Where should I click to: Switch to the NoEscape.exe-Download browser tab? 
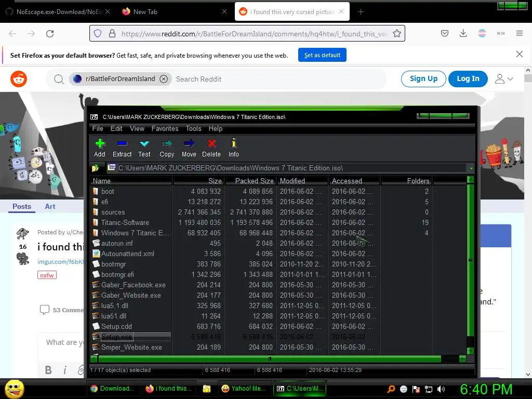coord(58,12)
